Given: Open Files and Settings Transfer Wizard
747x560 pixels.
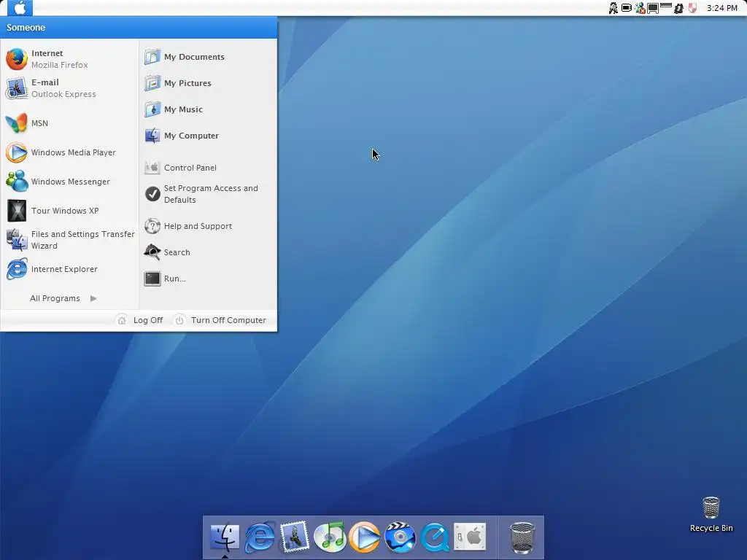Looking at the screenshot, I should tap(69, 239).
